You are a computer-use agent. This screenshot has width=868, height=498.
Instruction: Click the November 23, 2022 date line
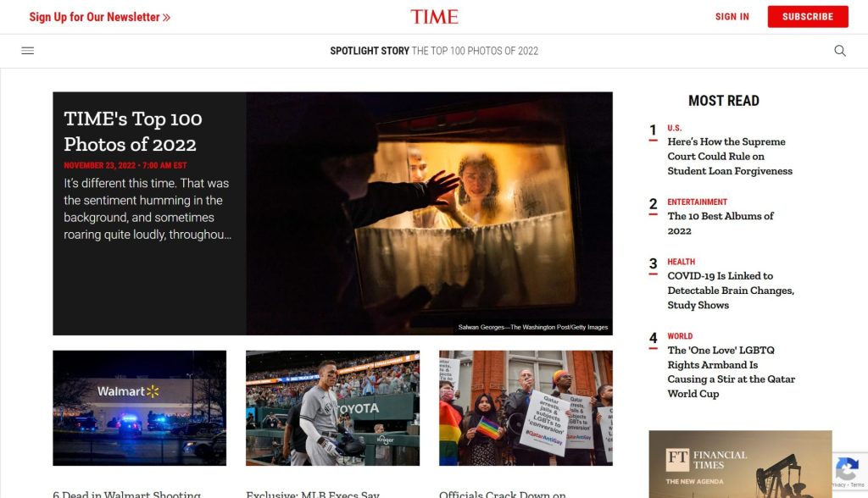tap(125, 165)
